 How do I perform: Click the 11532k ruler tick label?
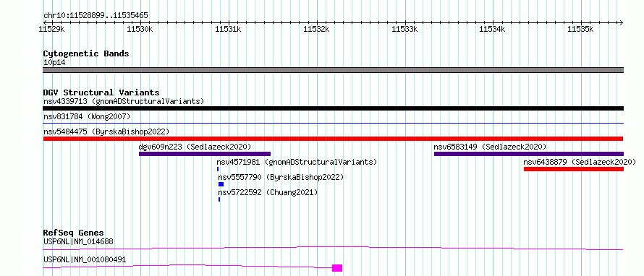[316, 29]
